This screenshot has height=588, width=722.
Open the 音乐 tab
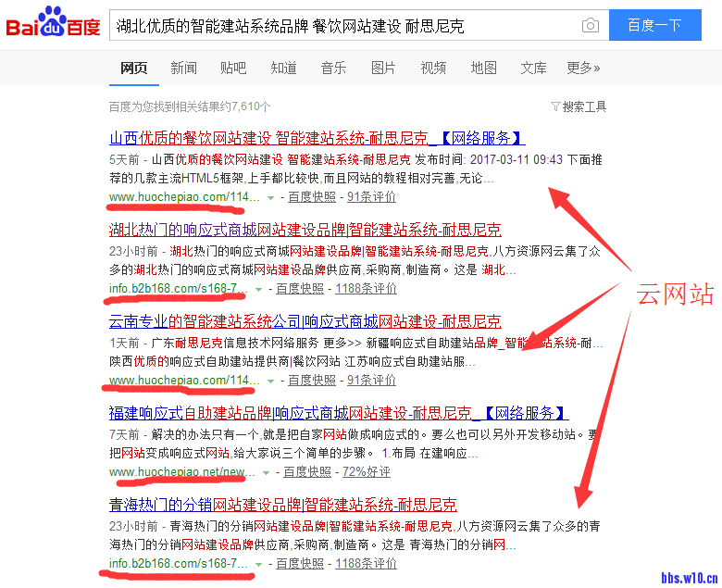(333, 69)
